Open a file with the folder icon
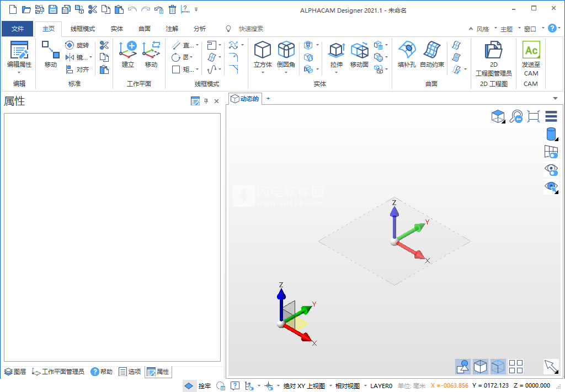 pyautogui.click(x=26, y=9)
